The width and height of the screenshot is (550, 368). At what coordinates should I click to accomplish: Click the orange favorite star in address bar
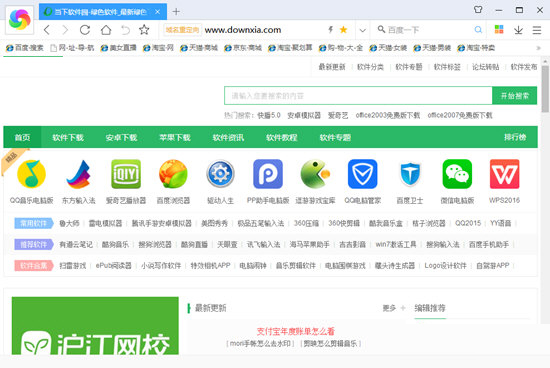(x=343, y=30)
